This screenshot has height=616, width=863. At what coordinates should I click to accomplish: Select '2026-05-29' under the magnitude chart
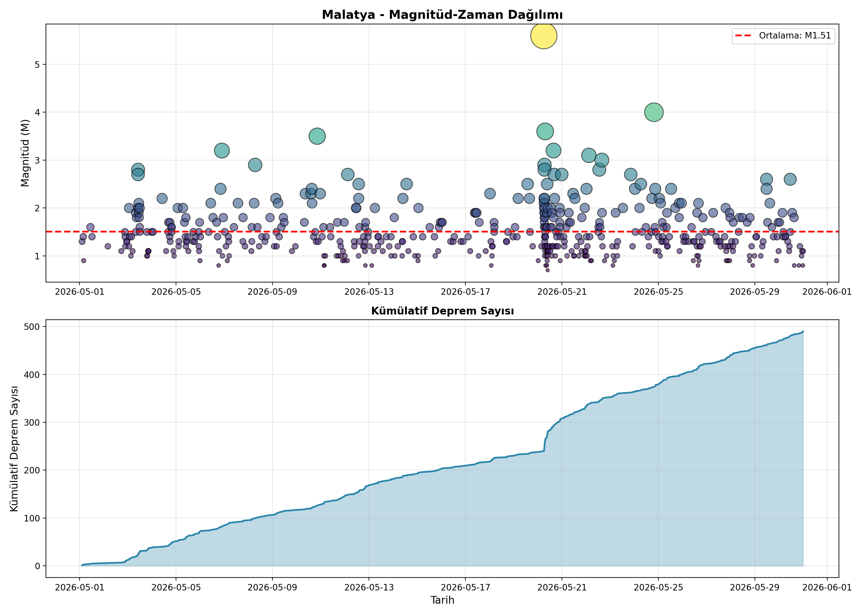(x=755, y=292)
